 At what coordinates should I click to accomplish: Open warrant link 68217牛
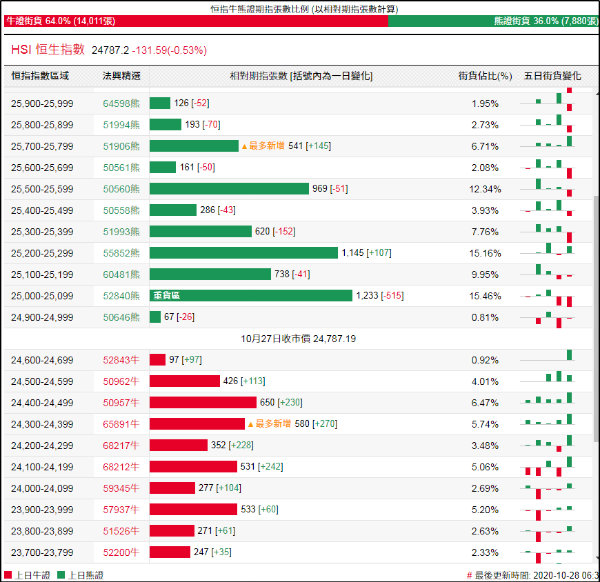[121, 446]
